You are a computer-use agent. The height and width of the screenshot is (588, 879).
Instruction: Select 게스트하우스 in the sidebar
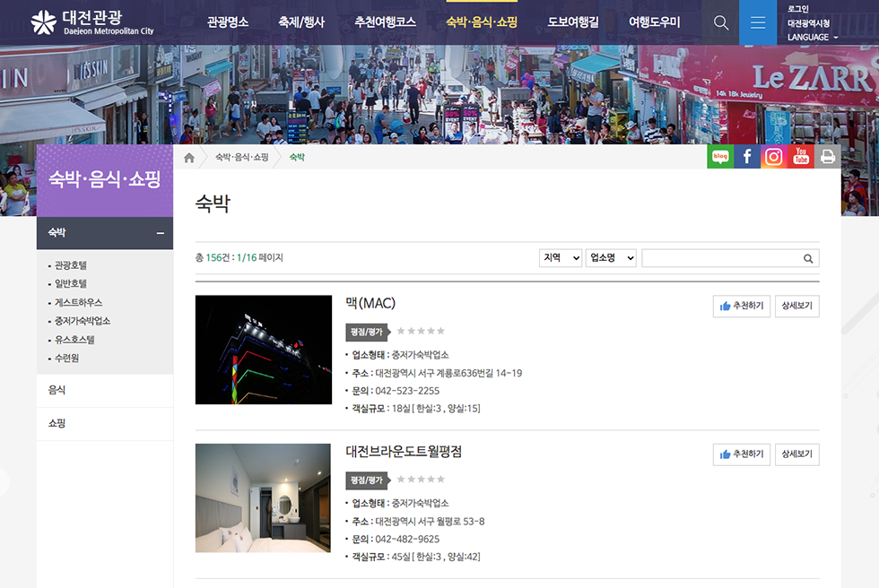(78, 303)
